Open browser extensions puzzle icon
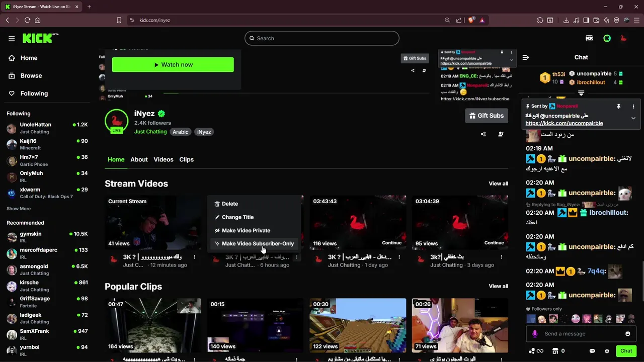This screenshot has width=644, height=362. (540, 20)
